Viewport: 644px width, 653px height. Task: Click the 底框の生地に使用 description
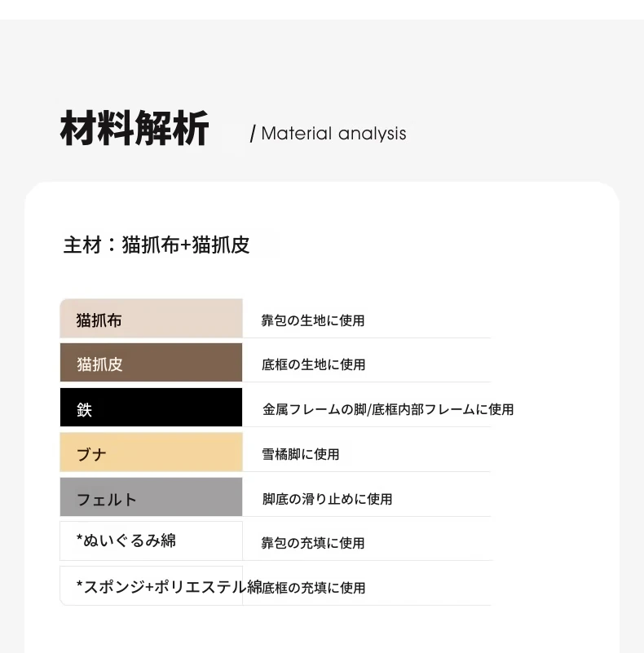click(x=313, y=364)
